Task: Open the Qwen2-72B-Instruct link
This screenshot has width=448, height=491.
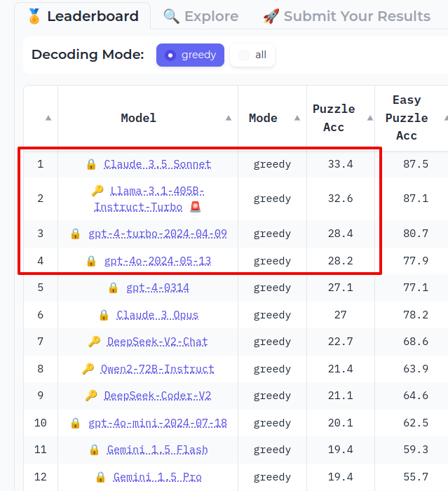Action: tap(158, 368)
